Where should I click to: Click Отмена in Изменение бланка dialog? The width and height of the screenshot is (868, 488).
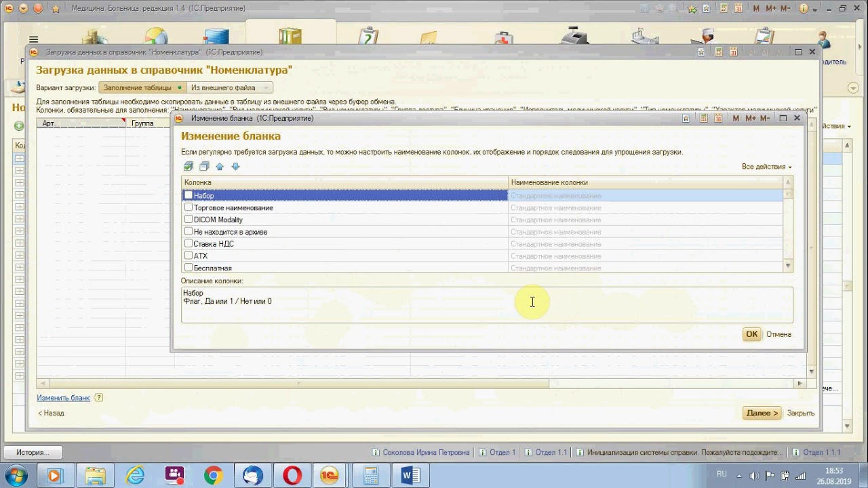778,334
